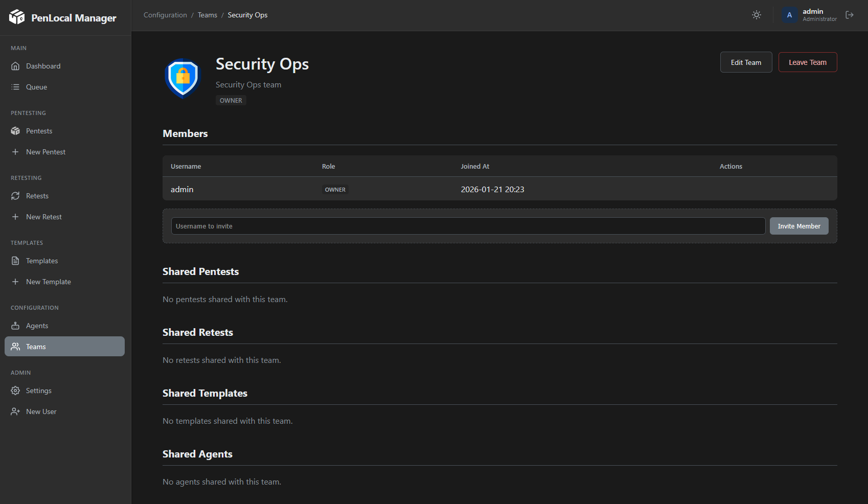Sign out using the logout icon

click(x=850, y=15)
